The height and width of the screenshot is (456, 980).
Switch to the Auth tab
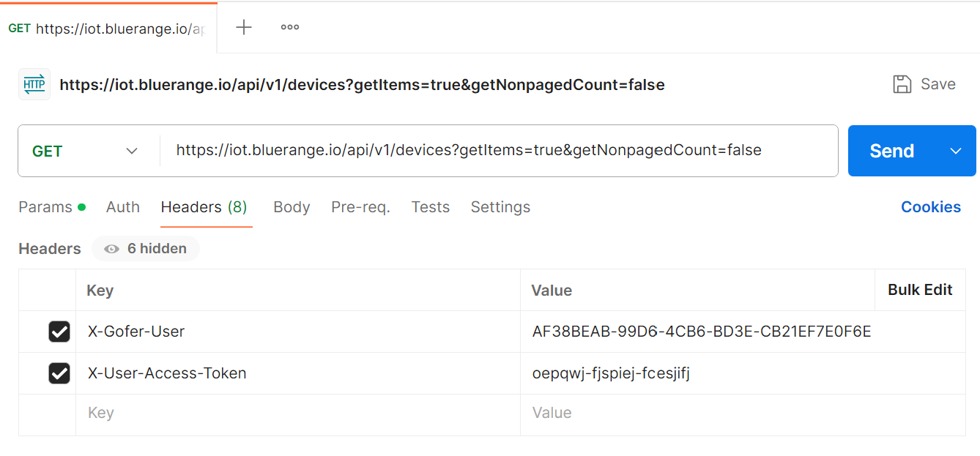(x=123, y=207)
